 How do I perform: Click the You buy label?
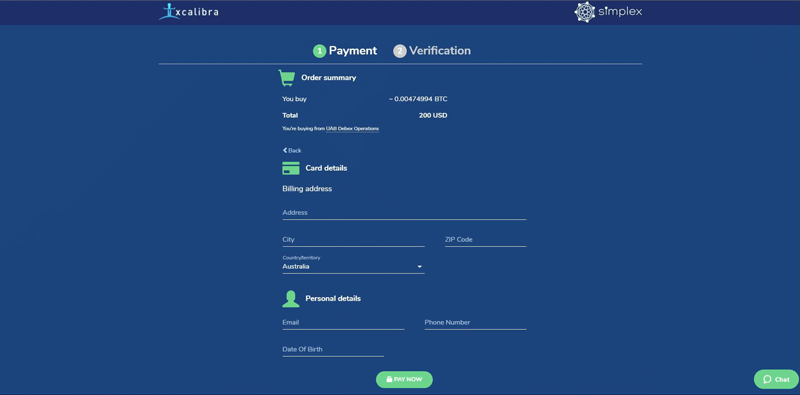pyautogui.click(x=294, y=99)
